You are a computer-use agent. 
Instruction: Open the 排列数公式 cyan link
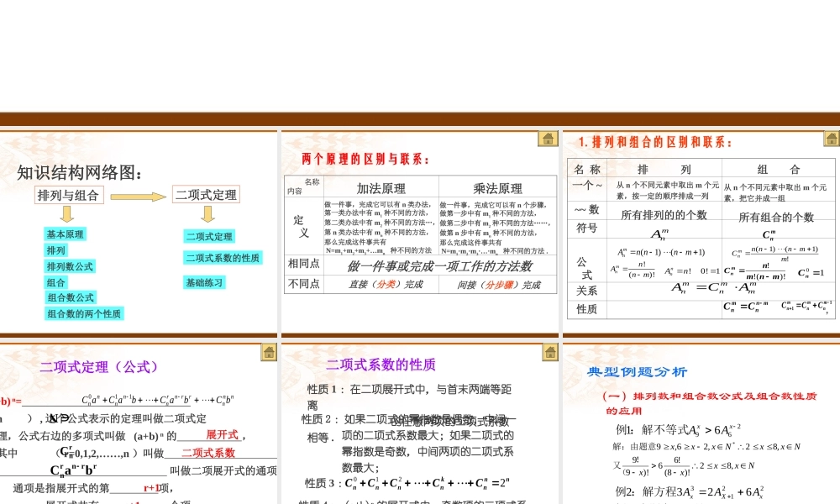pos(70,266)
